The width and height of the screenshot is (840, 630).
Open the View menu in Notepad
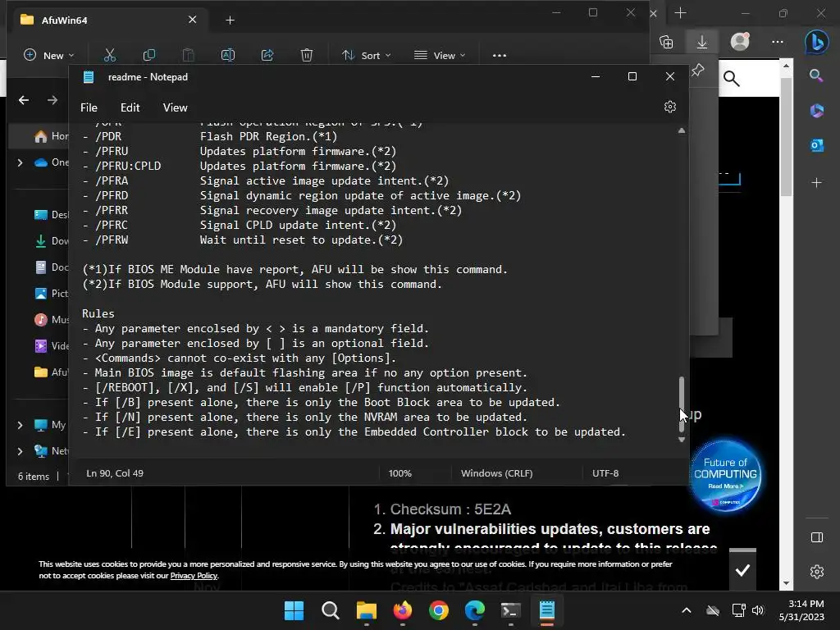coord(176,107)
